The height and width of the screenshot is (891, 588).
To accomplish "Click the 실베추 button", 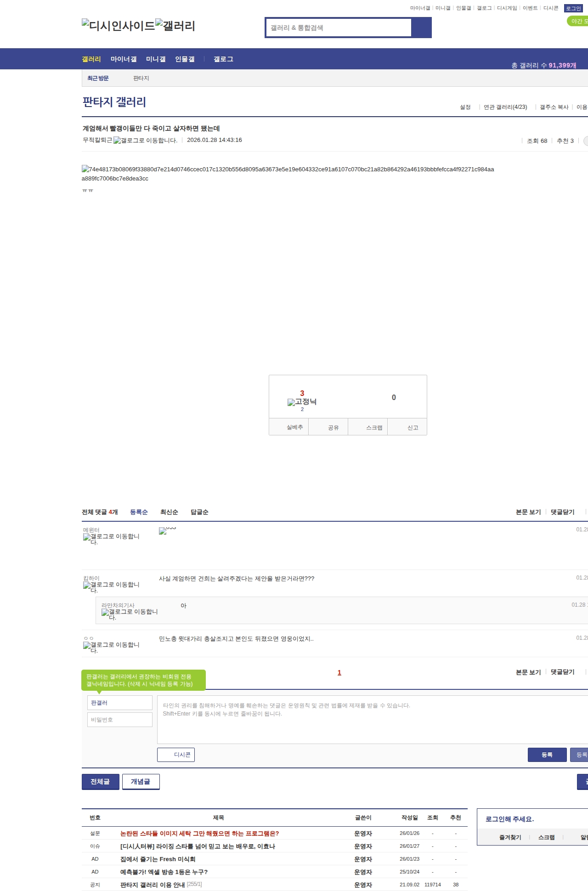I will tap(288, 427).
